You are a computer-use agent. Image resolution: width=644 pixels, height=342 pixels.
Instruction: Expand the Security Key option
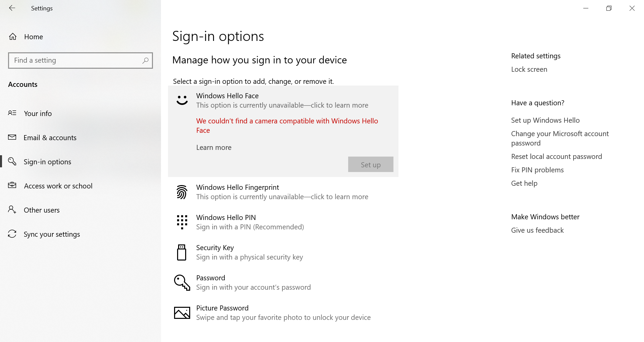[x=283, y=252]
